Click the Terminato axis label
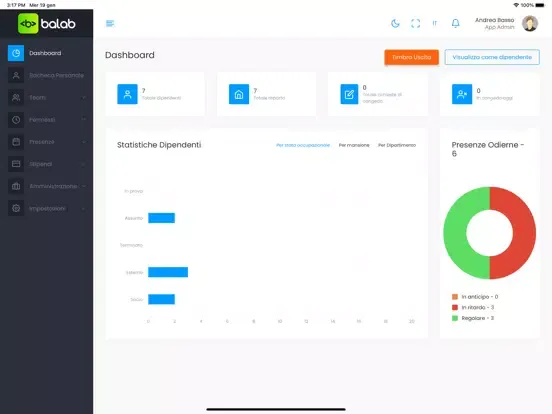The image size is (552, 414). click(131, 245)
